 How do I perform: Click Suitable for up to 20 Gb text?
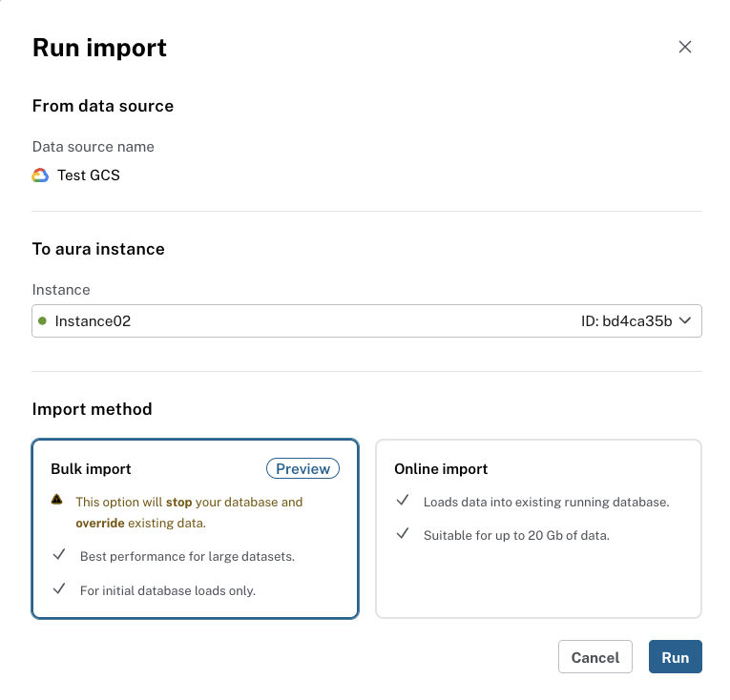516,536
